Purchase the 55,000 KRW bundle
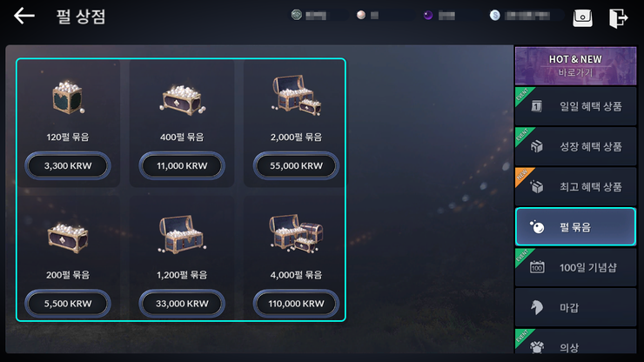Image resolution: width=644 pixels, height=362 pixels. 296,165
